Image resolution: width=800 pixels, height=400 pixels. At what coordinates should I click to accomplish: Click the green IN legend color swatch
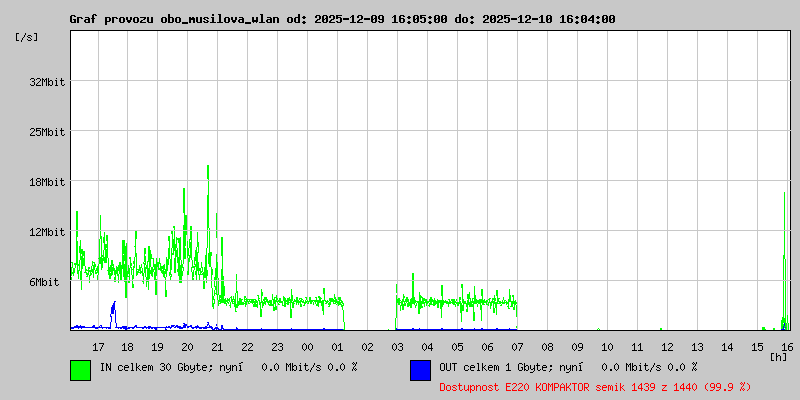tap(81, 370)
